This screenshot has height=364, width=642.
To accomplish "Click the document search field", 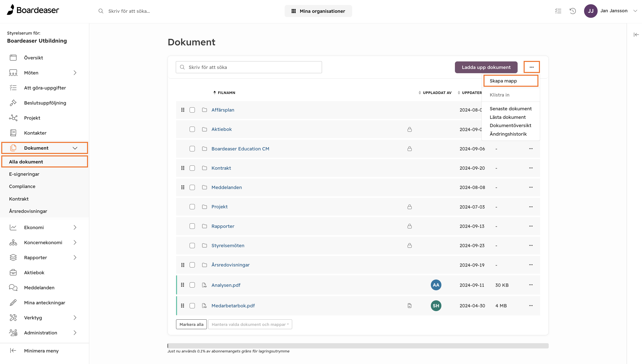I will tap(249, 67).
